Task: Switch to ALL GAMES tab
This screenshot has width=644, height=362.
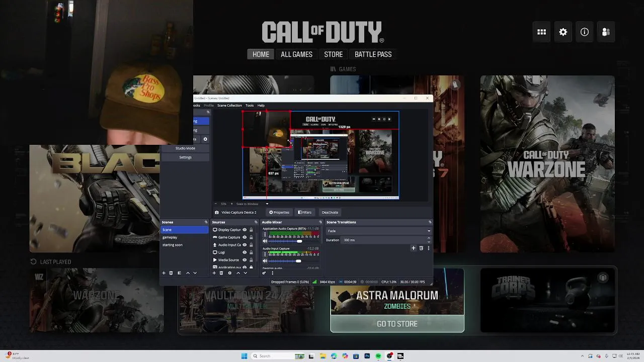Action: point(296,54)
